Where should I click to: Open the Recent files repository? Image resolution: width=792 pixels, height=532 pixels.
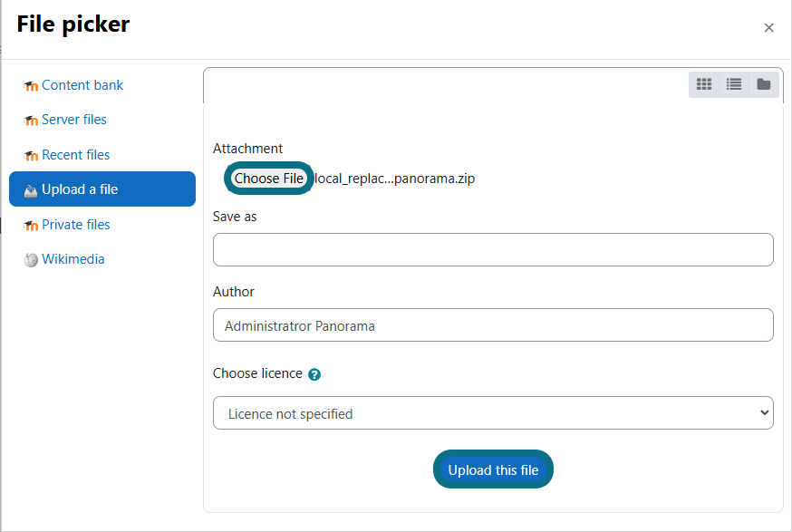76,155
